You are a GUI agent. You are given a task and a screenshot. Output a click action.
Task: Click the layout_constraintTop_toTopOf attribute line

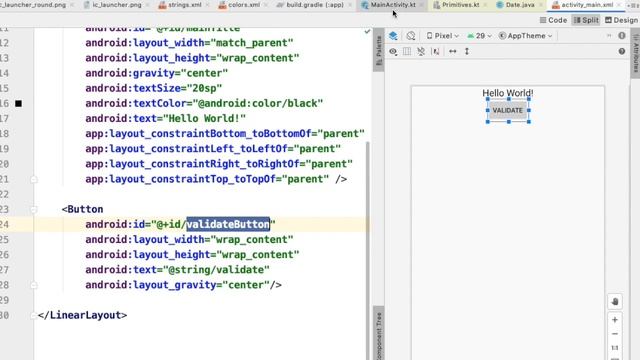[216, 179]
